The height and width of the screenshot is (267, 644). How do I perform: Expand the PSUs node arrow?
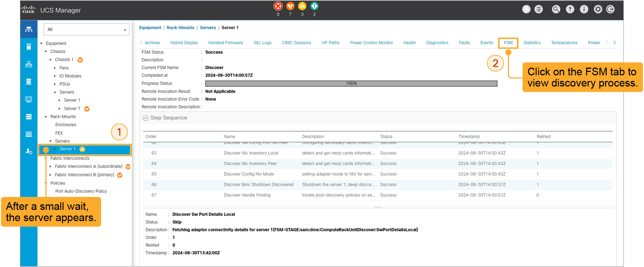pos(55,84)
